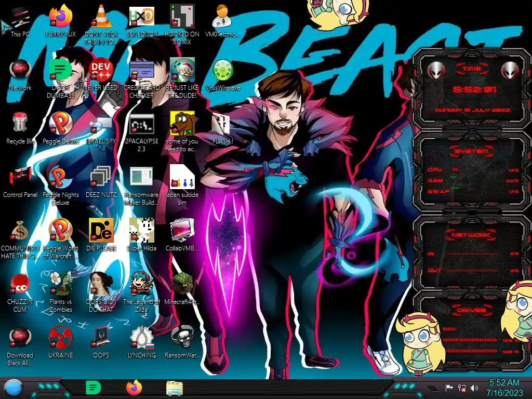Open the Start orb button

[14, 388]
